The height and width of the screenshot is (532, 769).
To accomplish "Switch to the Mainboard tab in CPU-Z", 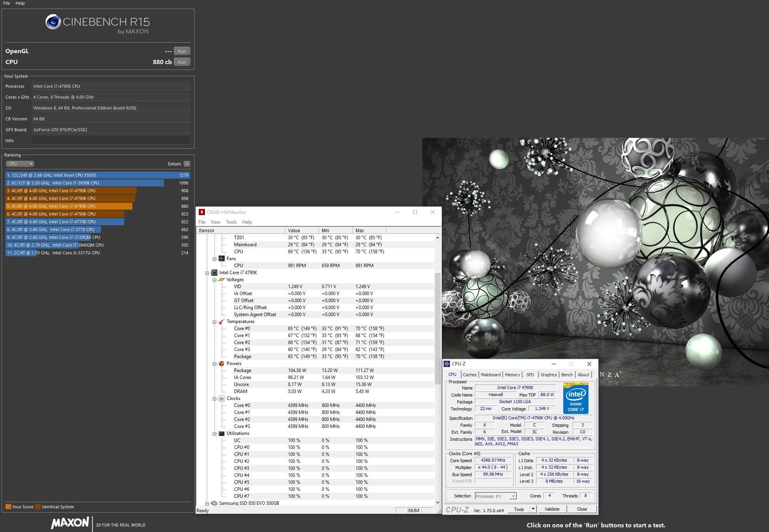I will (490, 375).
